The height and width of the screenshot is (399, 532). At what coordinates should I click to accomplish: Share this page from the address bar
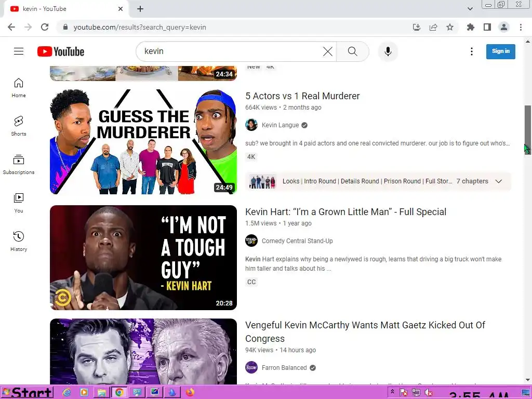point(433,27)
